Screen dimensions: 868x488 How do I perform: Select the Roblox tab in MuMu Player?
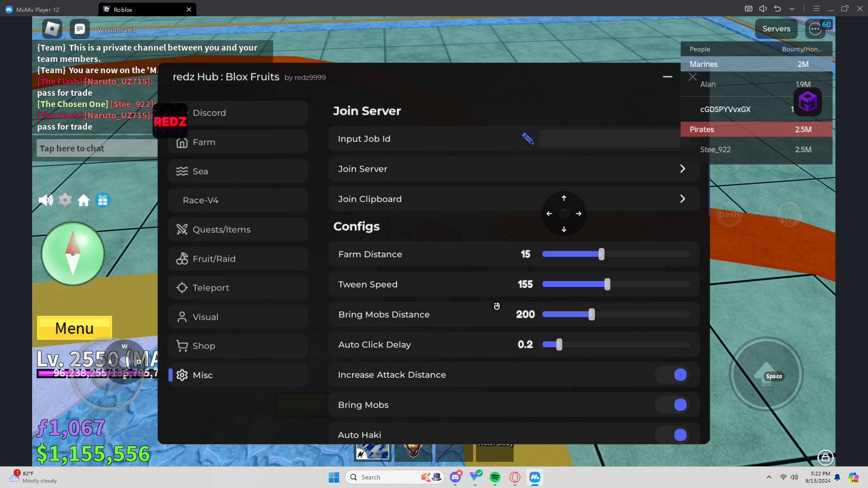[x=147, y=9]
